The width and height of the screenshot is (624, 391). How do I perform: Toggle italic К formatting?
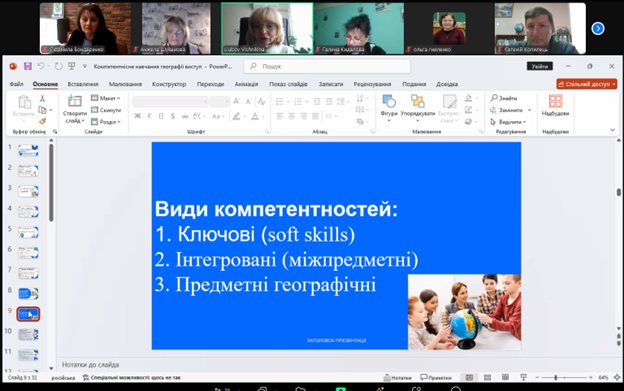pos(149,116)
